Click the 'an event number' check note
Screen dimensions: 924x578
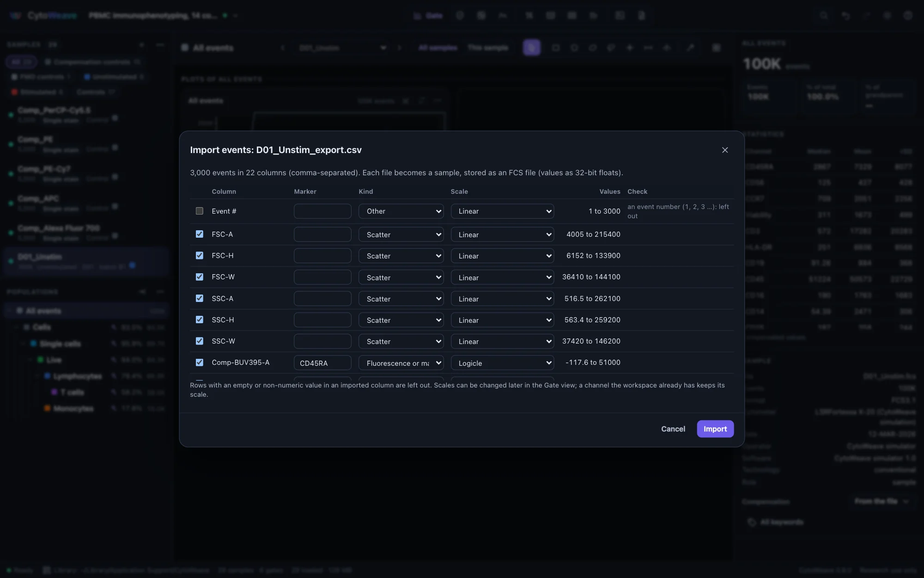coord(678,211)
